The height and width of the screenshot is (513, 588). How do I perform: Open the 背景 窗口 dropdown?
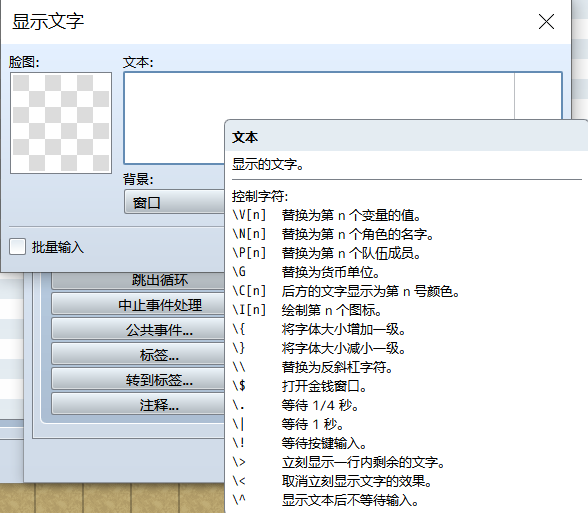175,202
